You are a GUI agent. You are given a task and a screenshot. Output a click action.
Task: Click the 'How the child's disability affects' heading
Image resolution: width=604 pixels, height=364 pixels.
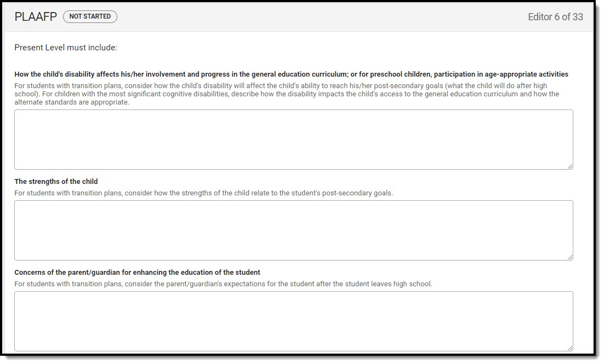point(291,74)
